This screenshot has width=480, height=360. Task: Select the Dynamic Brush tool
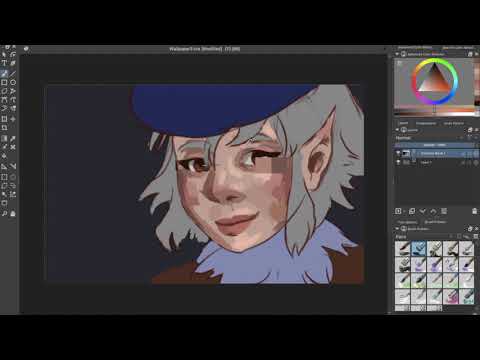[4, 109]
